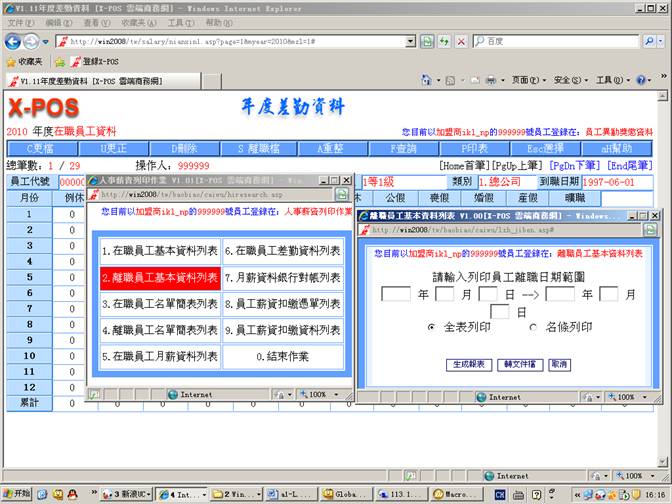Expand the 工具(O) command bar dropdown
This screenshot has height=504, width=672.
click(612, 80)
